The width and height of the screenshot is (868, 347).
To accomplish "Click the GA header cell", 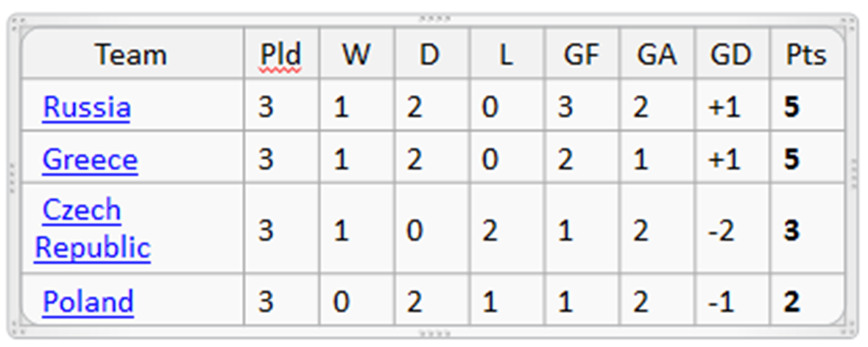I will [656, 55].
